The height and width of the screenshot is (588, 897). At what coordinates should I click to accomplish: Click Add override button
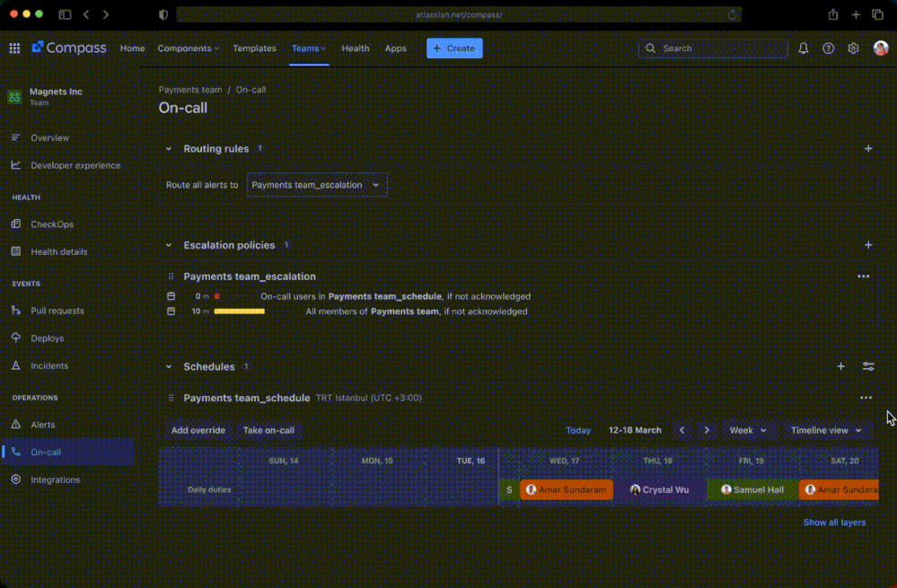click(x=198, y=430)
